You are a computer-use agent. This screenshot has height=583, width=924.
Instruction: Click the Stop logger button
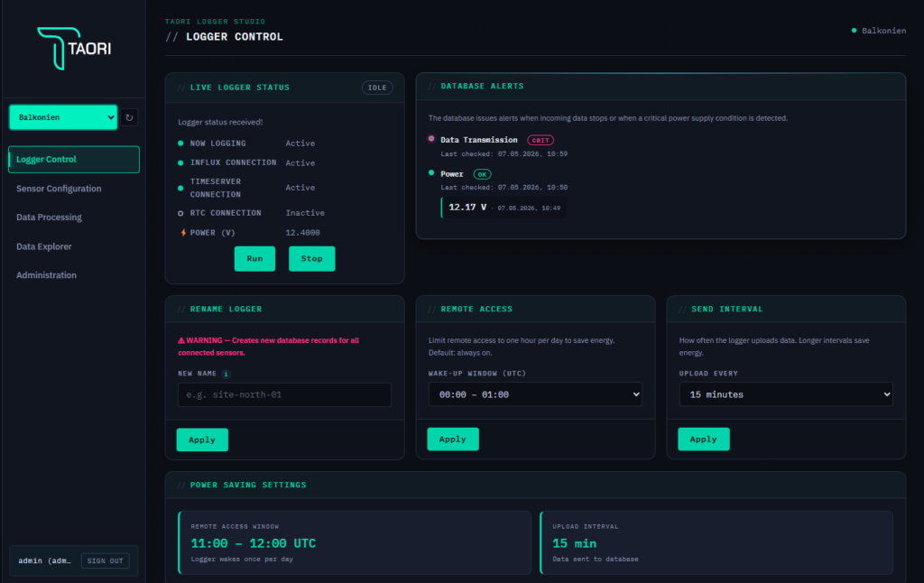[311, 259]
